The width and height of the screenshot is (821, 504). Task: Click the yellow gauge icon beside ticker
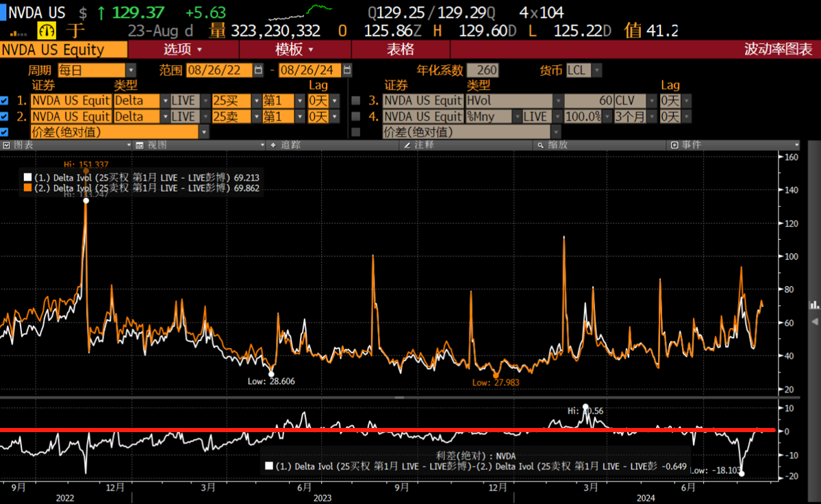(47, 31)
